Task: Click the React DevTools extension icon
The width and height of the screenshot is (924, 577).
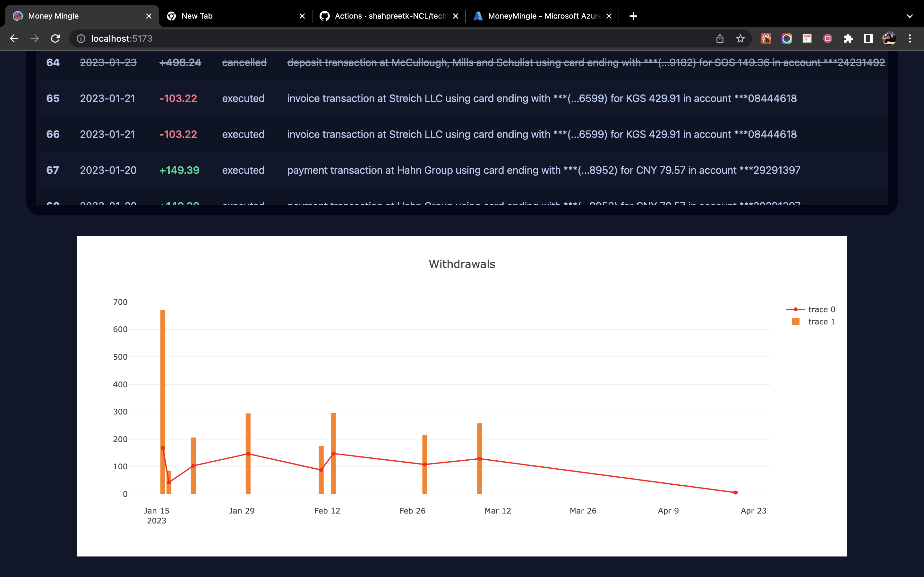Action: click(x=766, y=38)
